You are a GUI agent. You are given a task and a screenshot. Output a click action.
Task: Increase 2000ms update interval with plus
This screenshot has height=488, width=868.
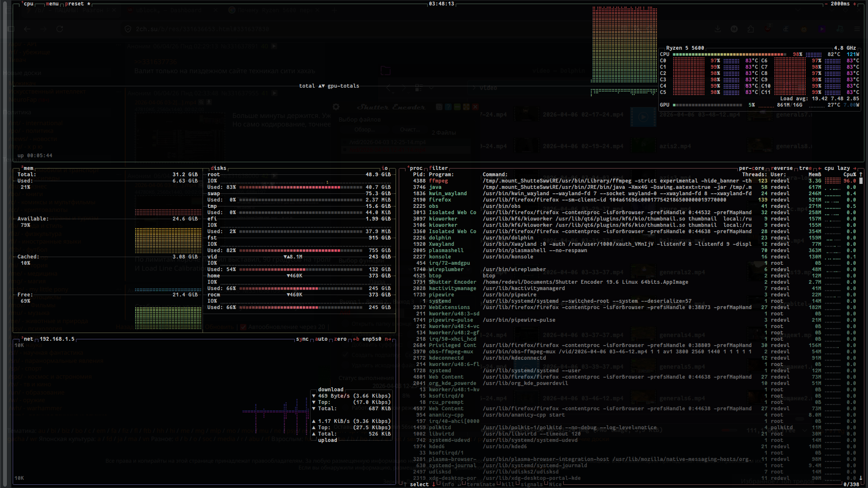click(854, 4)
